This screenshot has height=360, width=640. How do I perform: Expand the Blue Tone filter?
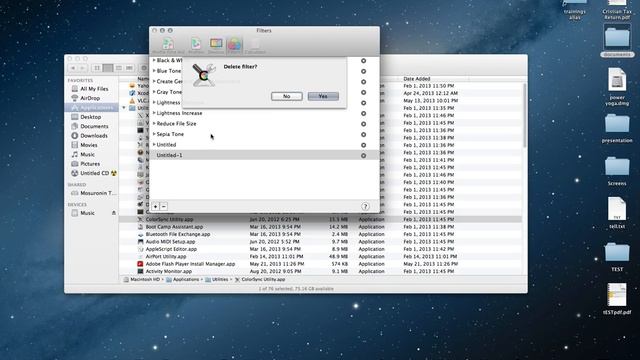coord(154,71)
